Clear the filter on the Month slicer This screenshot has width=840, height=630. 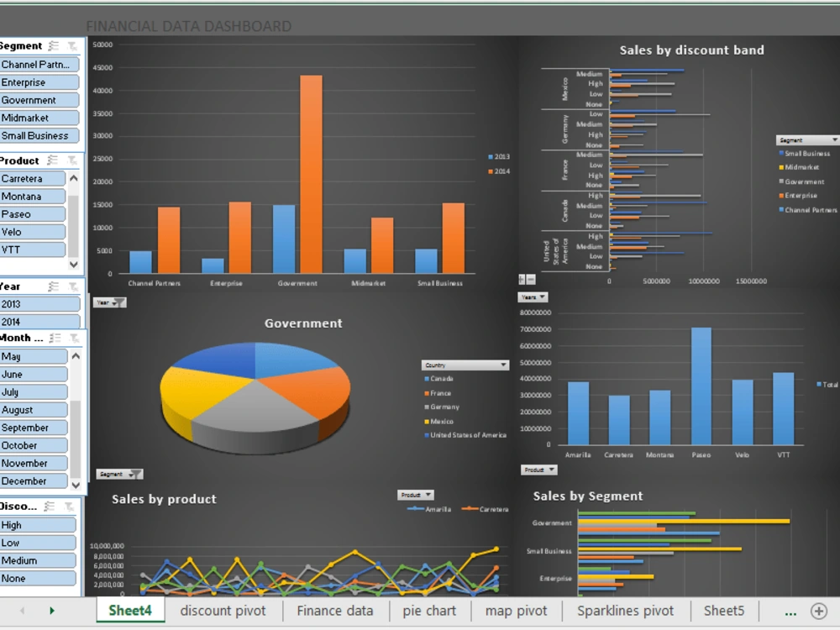coord(73,338)
